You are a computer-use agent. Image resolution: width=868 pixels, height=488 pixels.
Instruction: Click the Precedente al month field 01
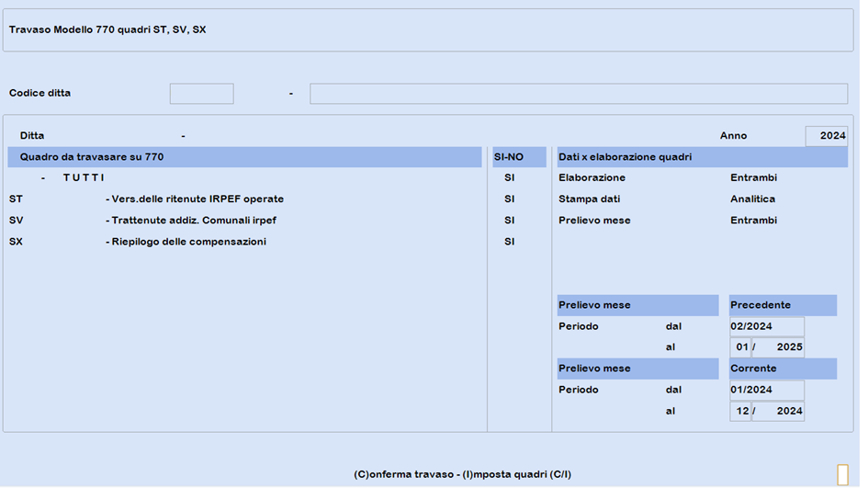tap(740, 347)
